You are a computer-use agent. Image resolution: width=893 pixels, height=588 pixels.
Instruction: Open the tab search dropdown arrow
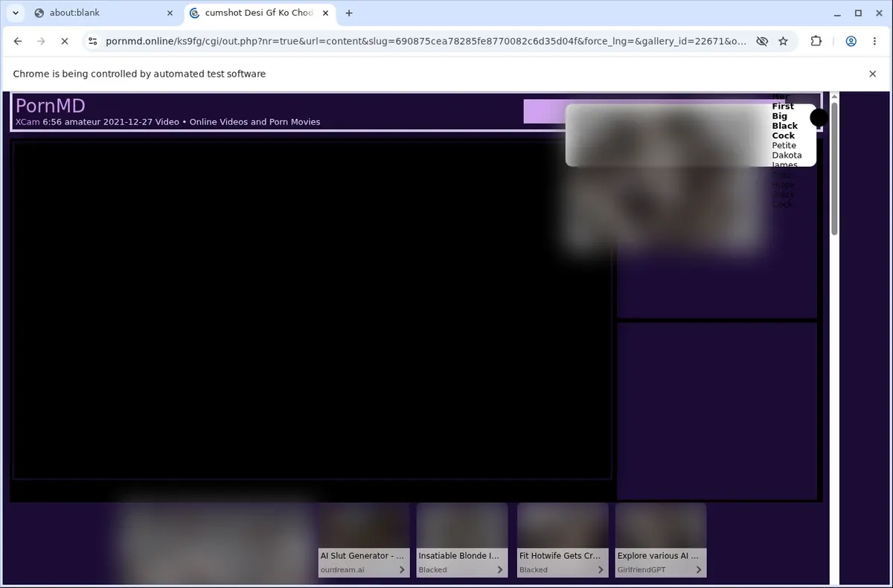point(16,13)
